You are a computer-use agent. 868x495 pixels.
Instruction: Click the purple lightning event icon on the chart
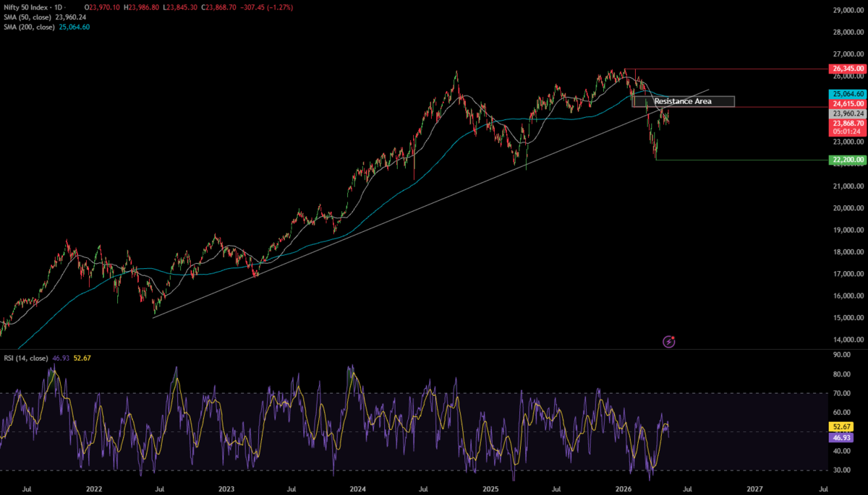click(x=669, y=341)
